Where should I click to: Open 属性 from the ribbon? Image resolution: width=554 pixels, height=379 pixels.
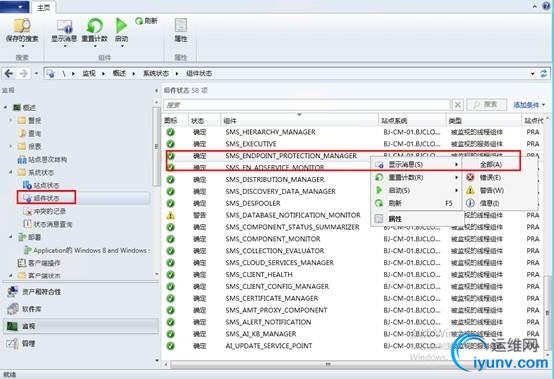click(x=181, y=30)
